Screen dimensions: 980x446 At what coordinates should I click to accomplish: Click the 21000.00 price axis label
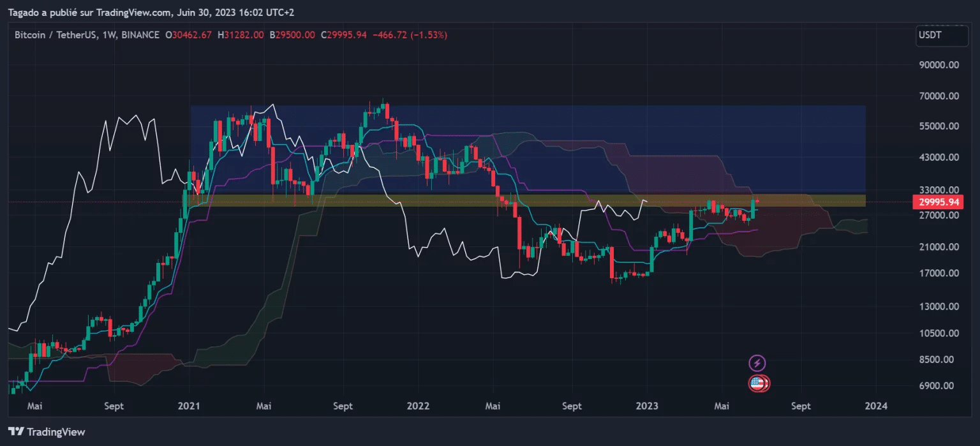pyautogui.click(x=939, y=246)
